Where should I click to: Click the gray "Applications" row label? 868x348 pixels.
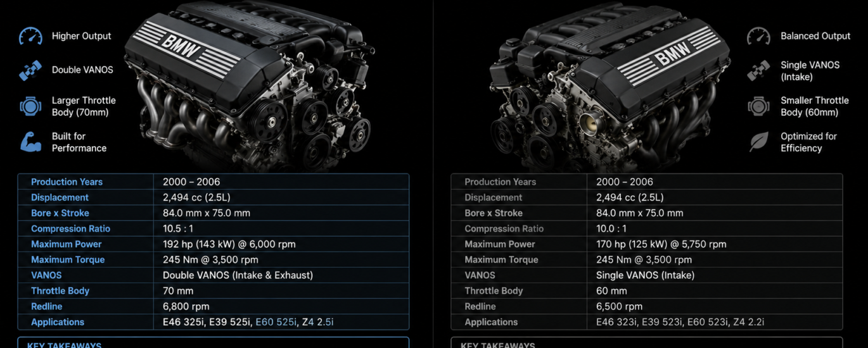tap(491, 322)
